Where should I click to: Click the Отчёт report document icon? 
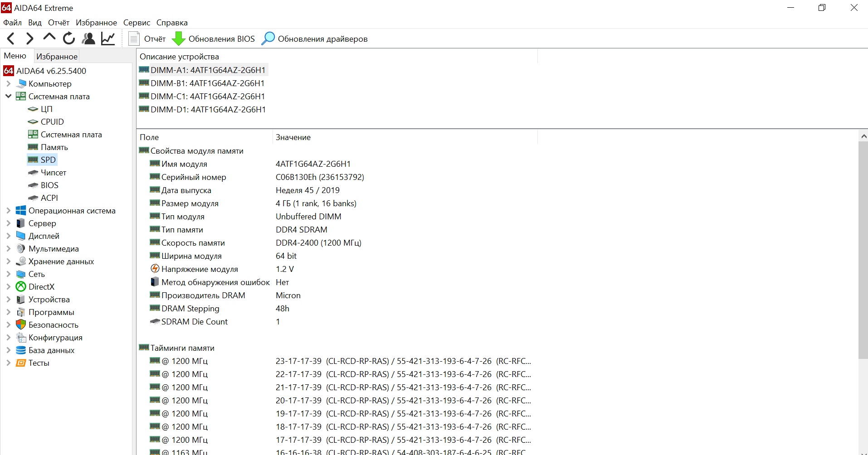[134, 39]
